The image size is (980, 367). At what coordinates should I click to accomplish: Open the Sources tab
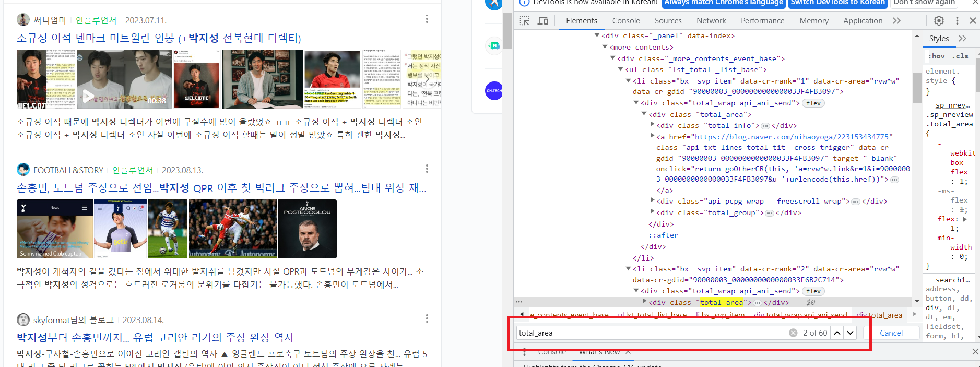668,21
